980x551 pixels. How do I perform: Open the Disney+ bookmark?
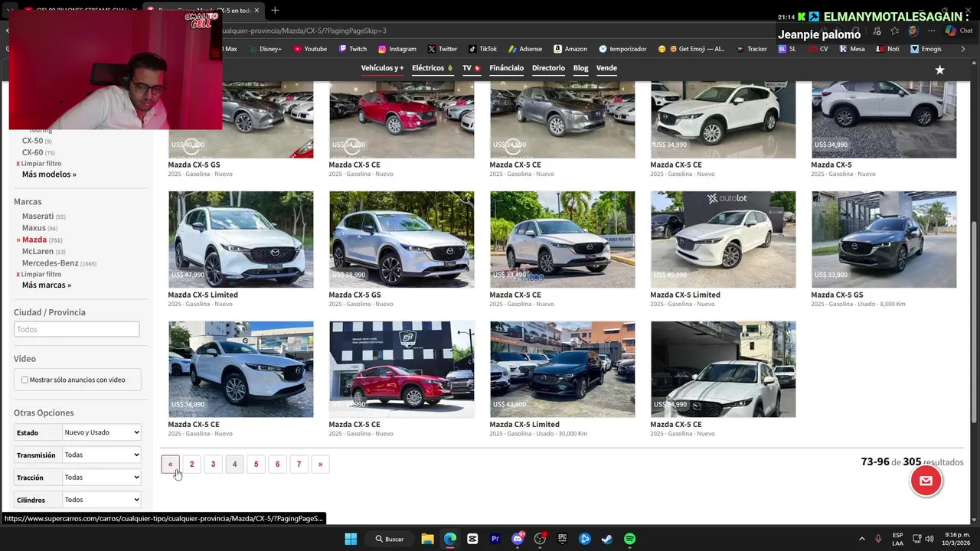pyautogui.click(x=265, y=49)
